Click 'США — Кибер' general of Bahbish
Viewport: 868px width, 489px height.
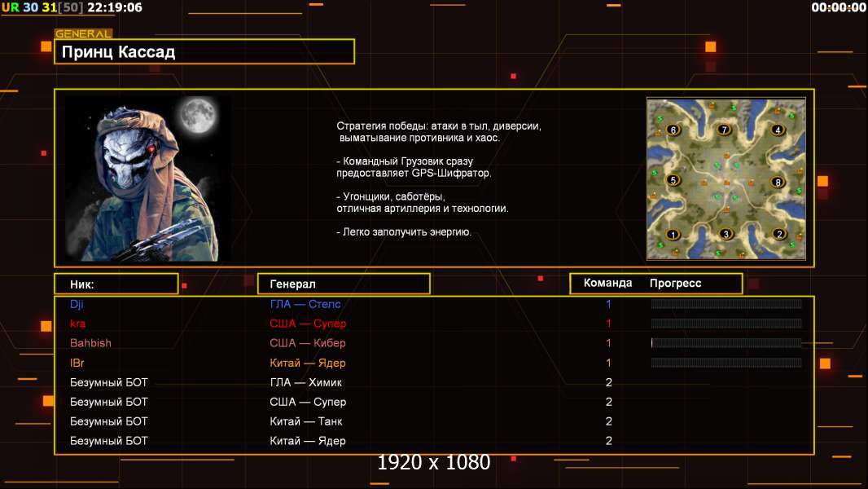tap(307, 343)
